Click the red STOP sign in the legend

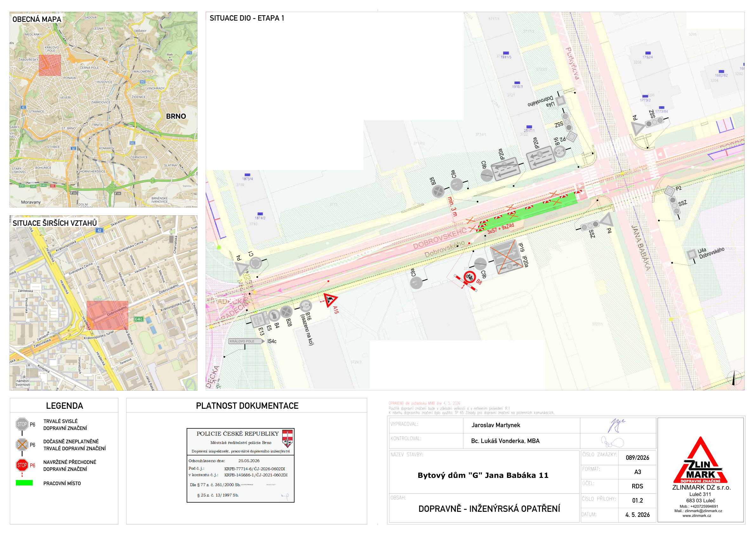[22, 465]
